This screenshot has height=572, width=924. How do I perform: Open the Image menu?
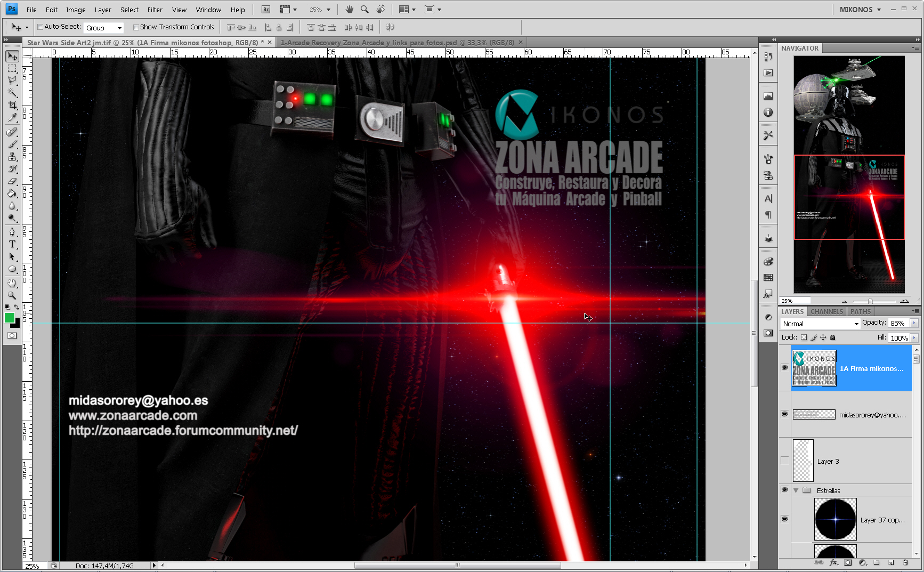76,10
